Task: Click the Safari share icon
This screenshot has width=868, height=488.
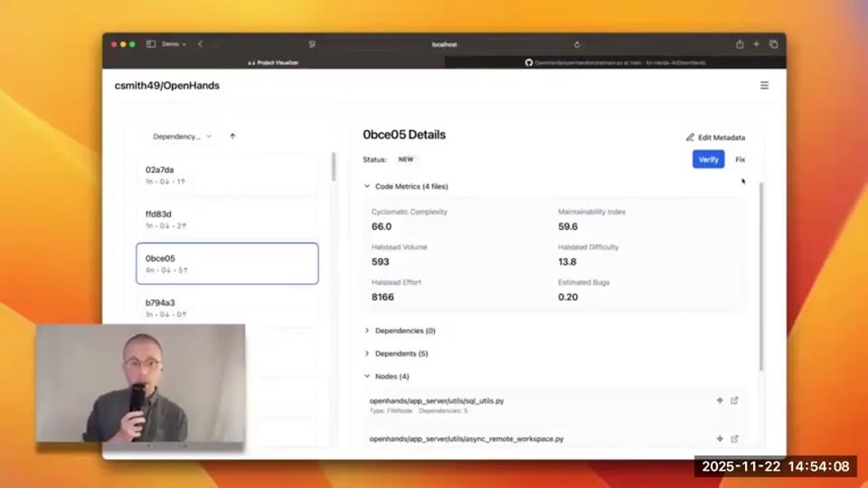Action: coord(740,44)
